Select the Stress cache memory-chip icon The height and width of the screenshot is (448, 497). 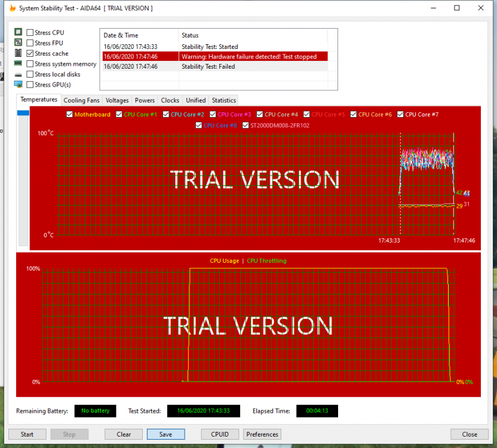[18, 53]
